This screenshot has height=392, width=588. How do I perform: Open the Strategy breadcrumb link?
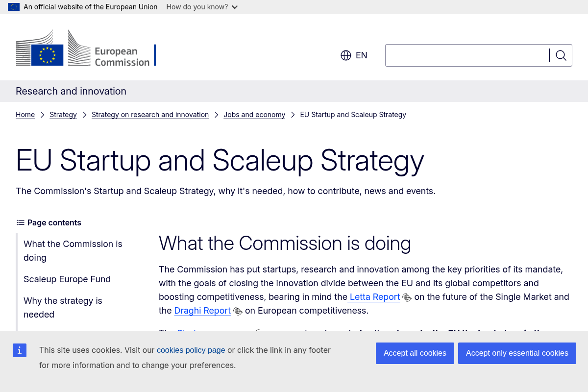[x=63, y=115]
